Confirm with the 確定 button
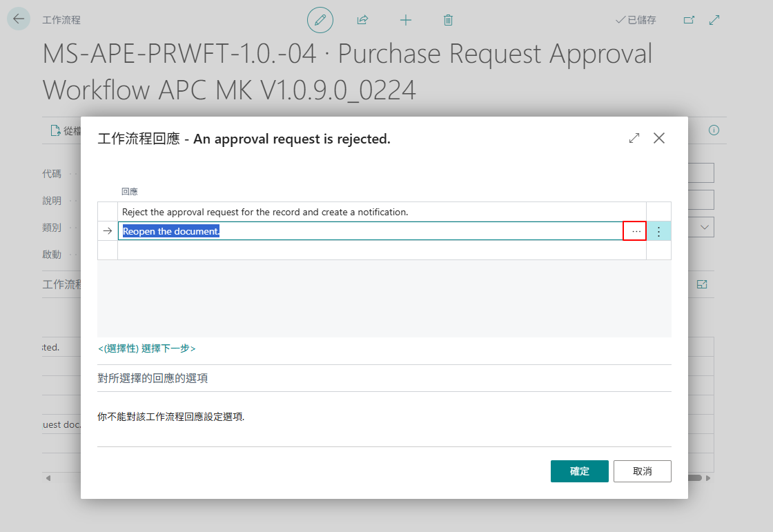Image resolution: width=773 pixels, height=532 pixels. (579, 471)
